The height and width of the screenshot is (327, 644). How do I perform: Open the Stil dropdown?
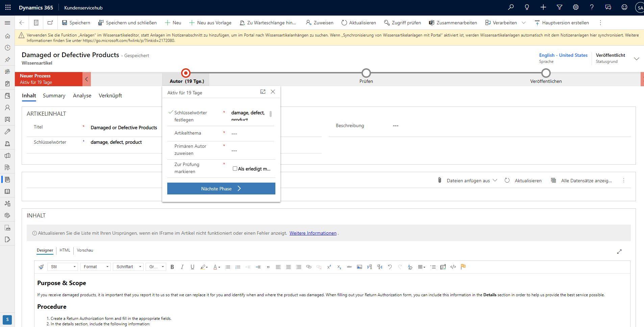tap(63, 267)
